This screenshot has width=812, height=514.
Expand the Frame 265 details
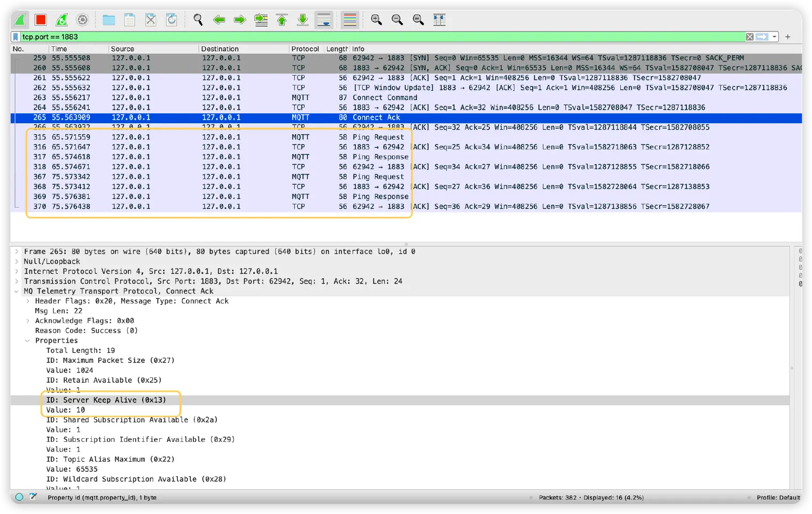pos(17,251)
